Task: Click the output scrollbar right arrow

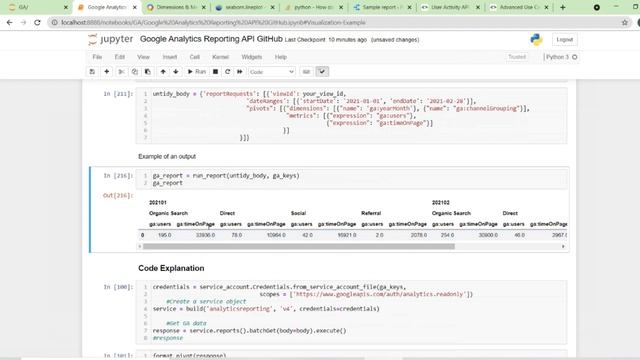Action: click(x=563, y=247)
